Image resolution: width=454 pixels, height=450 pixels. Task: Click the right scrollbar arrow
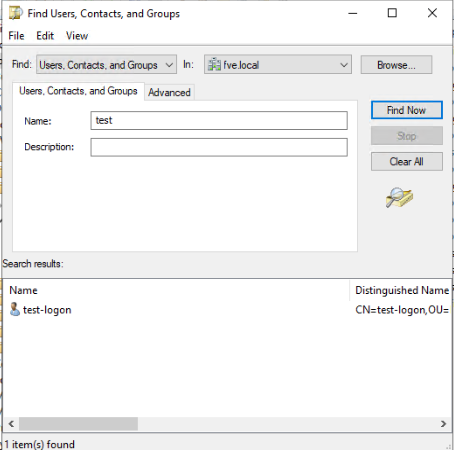(x=443, y=424)
